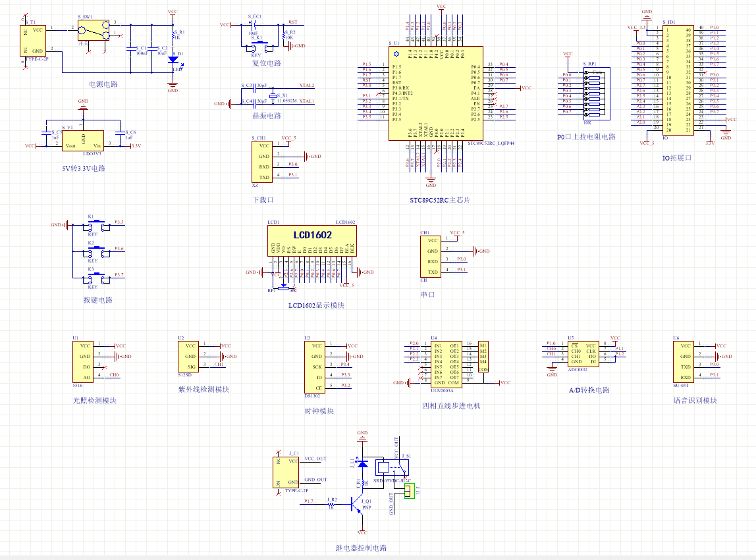Select the STC89C52RC microcontroller chip S_U1

pyautogui.click(x=436, y=93)
